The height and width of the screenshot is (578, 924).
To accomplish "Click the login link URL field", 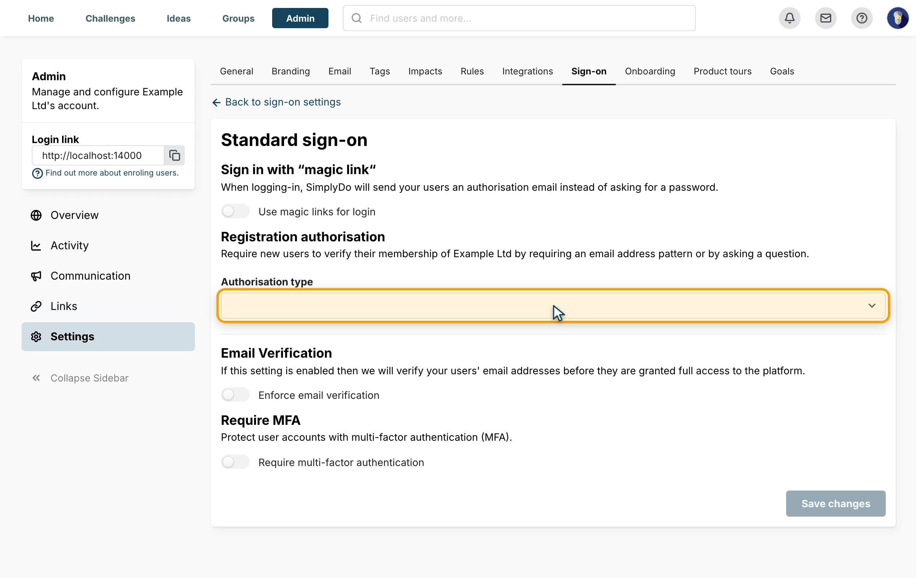I will coord(98,155).
